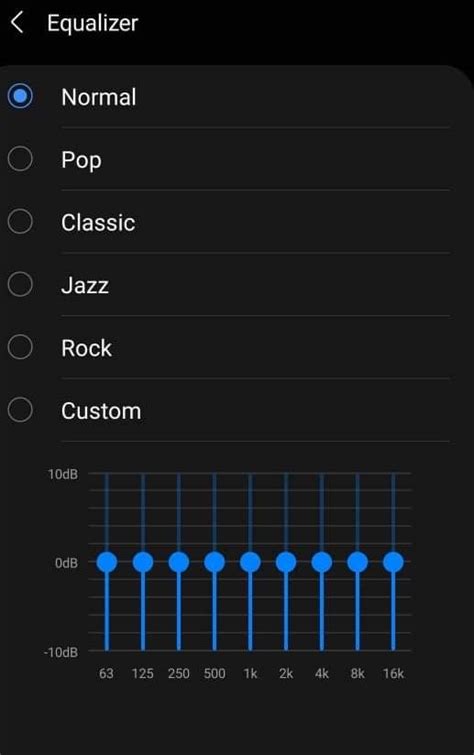Click the 8k slider handle
Screen dimensions: 474x755
(357, 562)
